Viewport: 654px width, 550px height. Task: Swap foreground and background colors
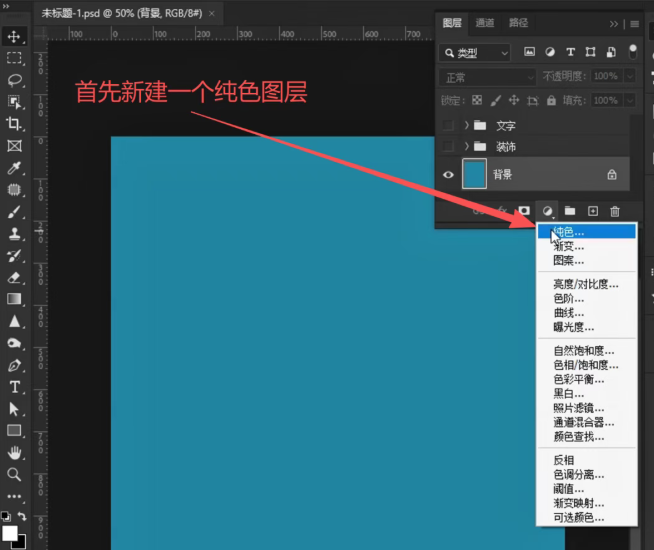[x=22, y=516]
